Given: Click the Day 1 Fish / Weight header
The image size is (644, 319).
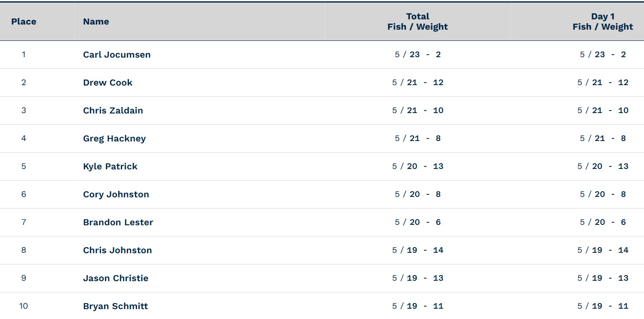Looking at the screenshot, I should (603, 21).
